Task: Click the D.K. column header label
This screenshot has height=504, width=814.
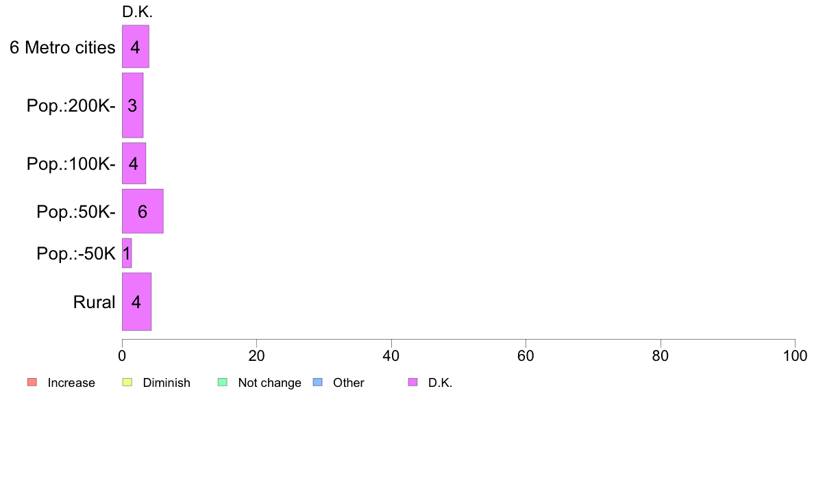Action: tap(137, 12)
